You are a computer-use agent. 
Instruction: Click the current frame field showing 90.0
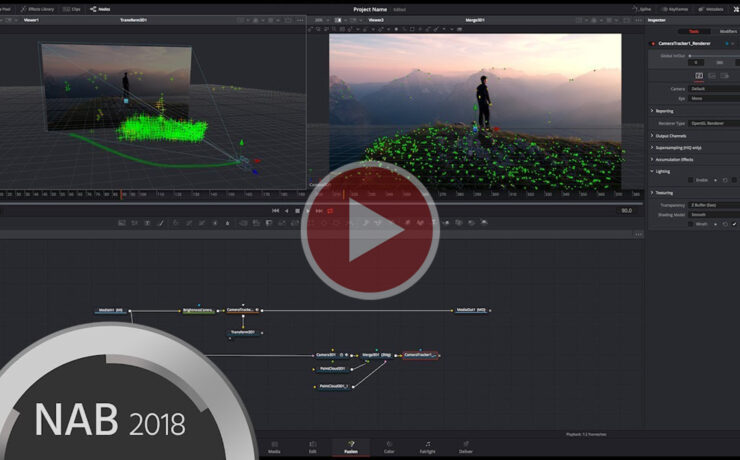(626, 210)
